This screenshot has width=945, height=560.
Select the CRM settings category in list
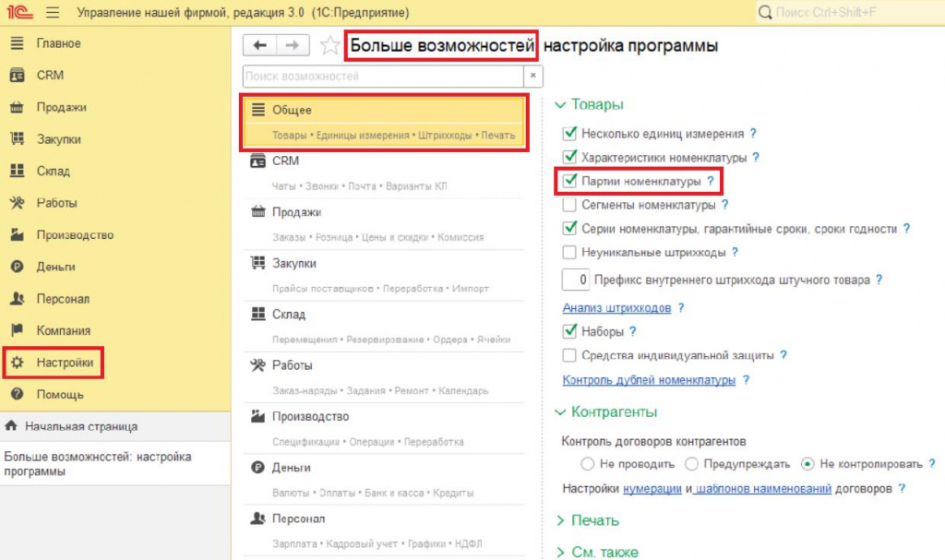tap(384, 173)
